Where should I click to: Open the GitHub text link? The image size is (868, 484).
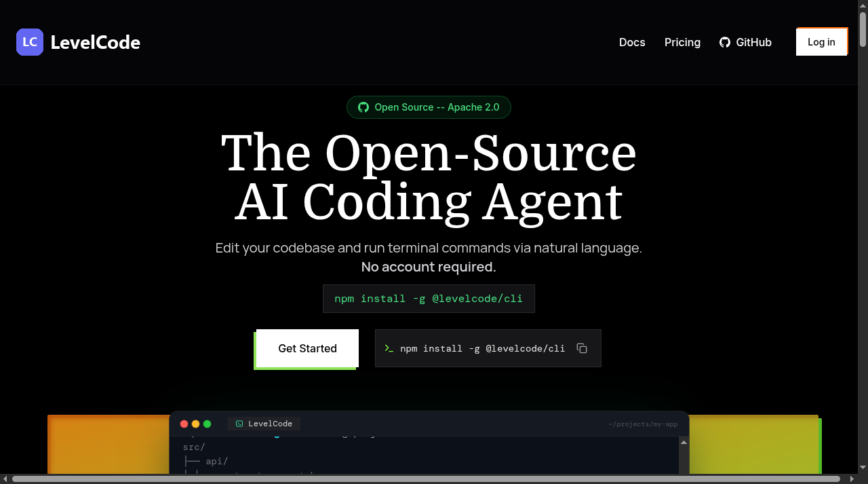point(754,42)
